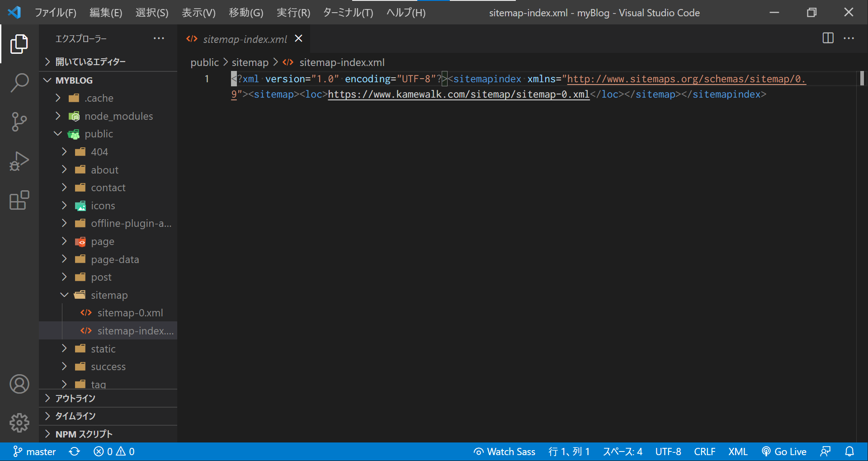868x461 pixels.
Task: Click 行 1、列 1 cursor position
Action: tap(569, 452)
